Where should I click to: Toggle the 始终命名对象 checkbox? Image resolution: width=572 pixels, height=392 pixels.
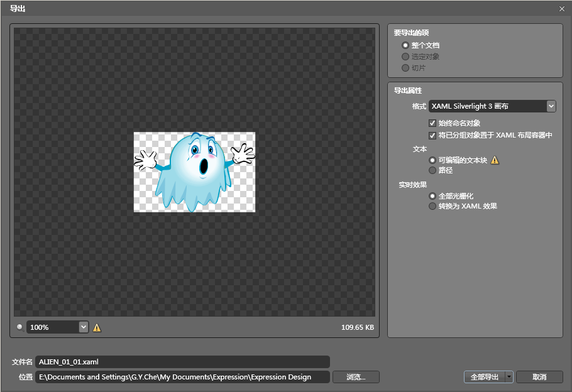432,123
